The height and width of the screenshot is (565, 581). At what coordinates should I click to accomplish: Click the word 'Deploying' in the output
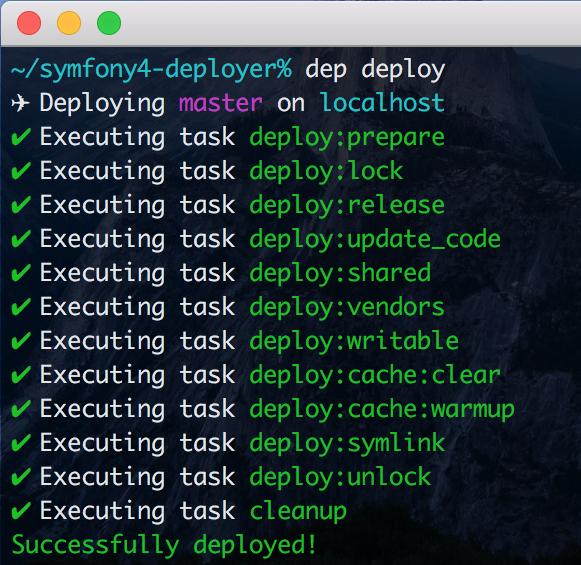click(x=102, y=104)
